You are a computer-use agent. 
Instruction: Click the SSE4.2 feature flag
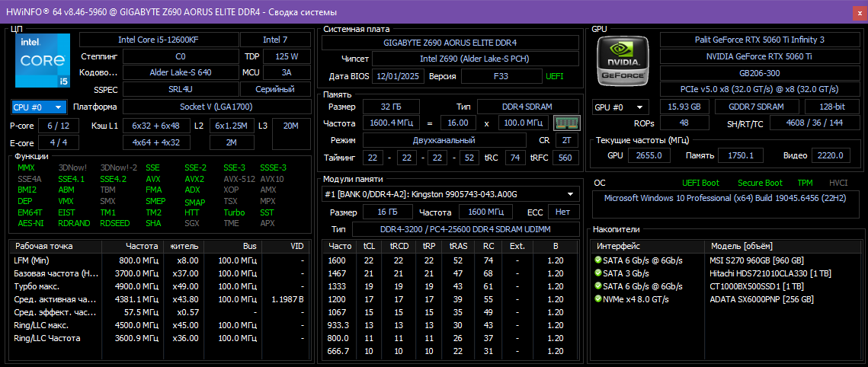click(x=113, y=179)
